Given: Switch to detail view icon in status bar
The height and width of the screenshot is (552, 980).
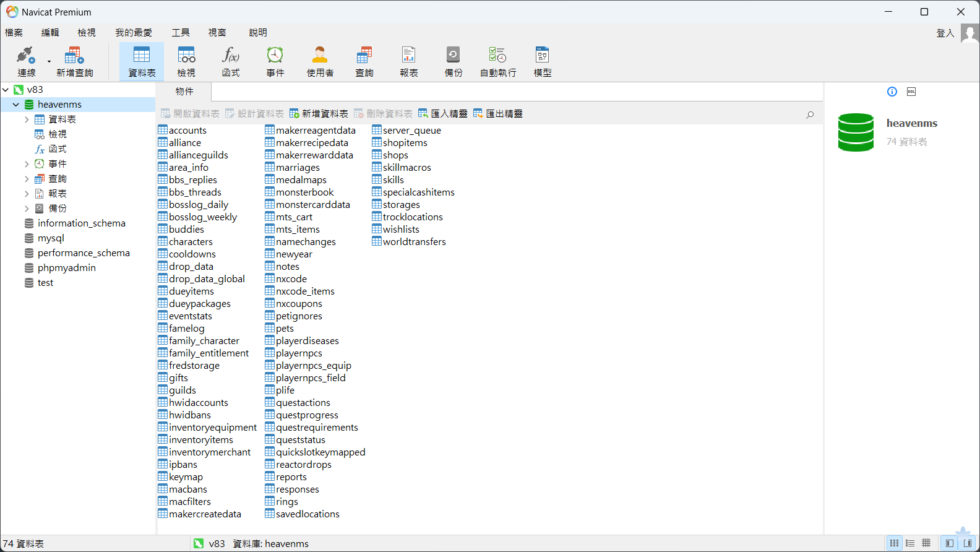Looking at the screenshot, I should [x=910, y=543].
